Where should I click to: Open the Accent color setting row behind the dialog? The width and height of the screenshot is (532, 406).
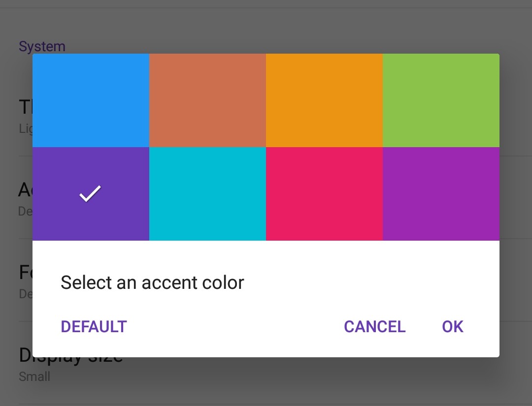coord(25,197)
